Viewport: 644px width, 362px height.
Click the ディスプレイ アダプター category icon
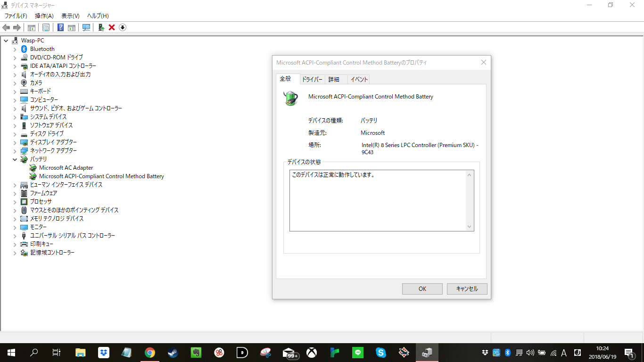[24, 142]
